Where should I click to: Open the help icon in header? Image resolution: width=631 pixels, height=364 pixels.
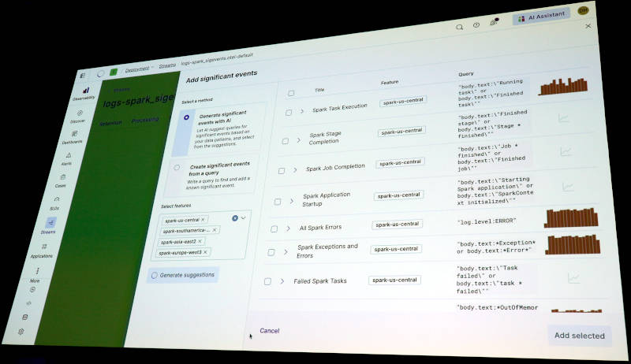pos(476,25)
